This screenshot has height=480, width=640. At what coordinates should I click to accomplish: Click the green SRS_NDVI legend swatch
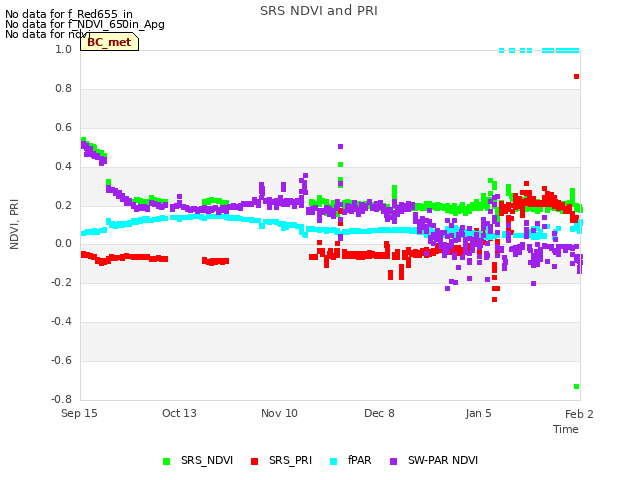[x=167, y=461]
